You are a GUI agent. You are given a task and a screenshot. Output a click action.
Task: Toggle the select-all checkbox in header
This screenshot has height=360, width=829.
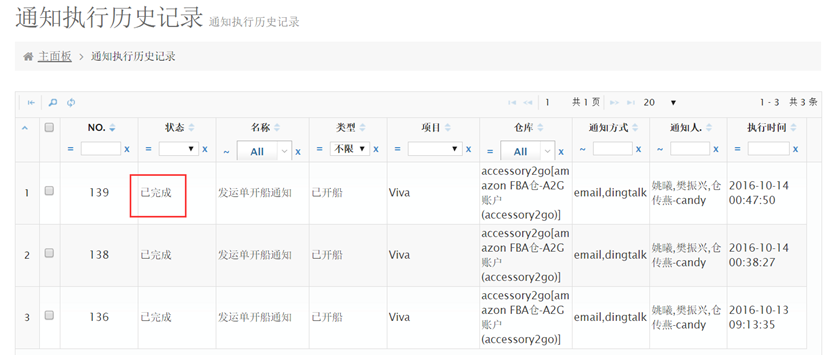tap(49, 127)
